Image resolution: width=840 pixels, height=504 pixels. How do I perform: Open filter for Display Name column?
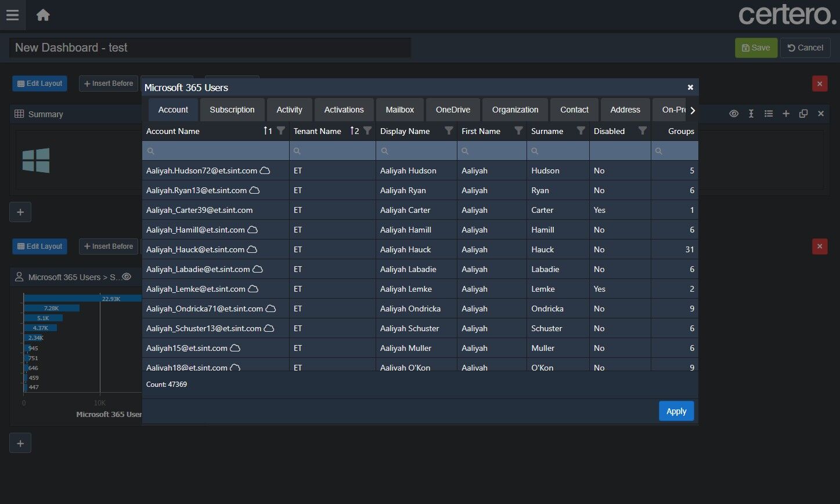449,131
